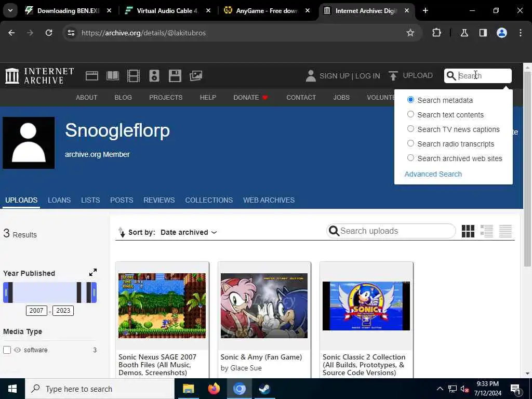Bookmark this page with the star icon
This screenshot has height=399, width=532.
[x=410, y=33]
